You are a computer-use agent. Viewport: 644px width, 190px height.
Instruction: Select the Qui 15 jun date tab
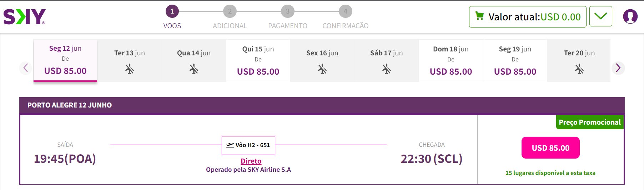point(258,61)
